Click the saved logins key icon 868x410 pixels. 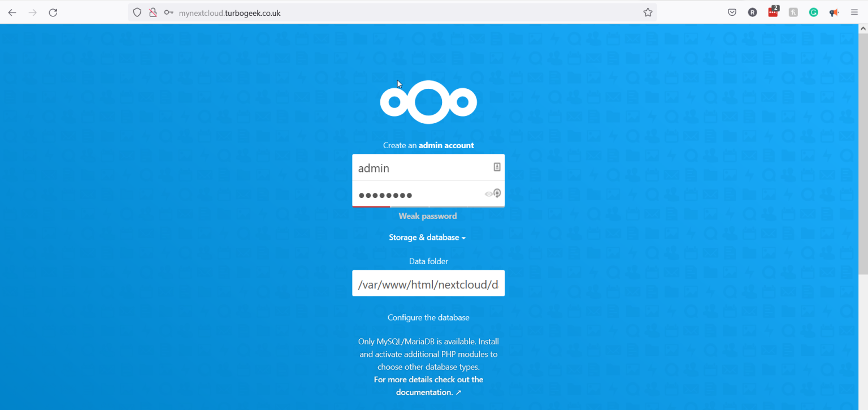(x=168, y=12)
